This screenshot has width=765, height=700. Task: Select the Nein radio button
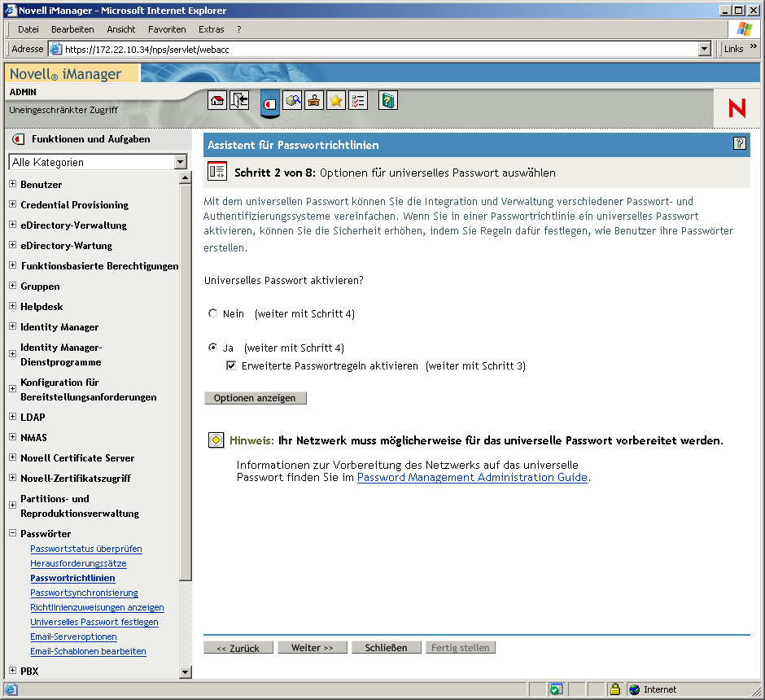(212, 313)
